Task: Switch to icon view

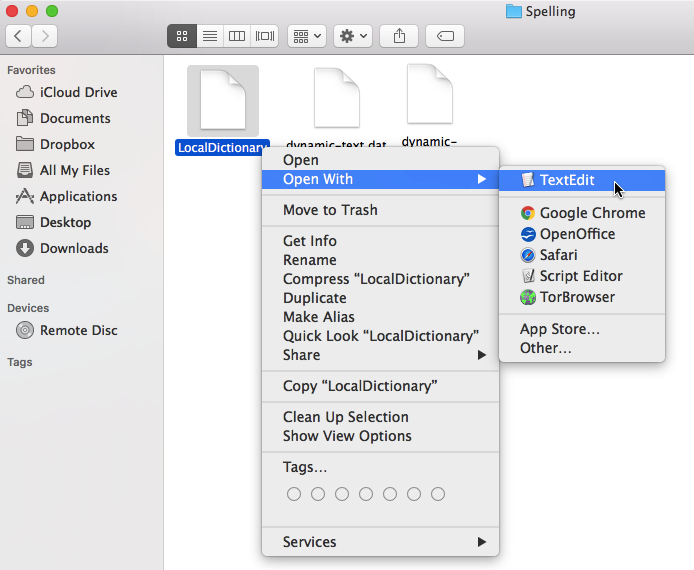Action: pos(182,36)
